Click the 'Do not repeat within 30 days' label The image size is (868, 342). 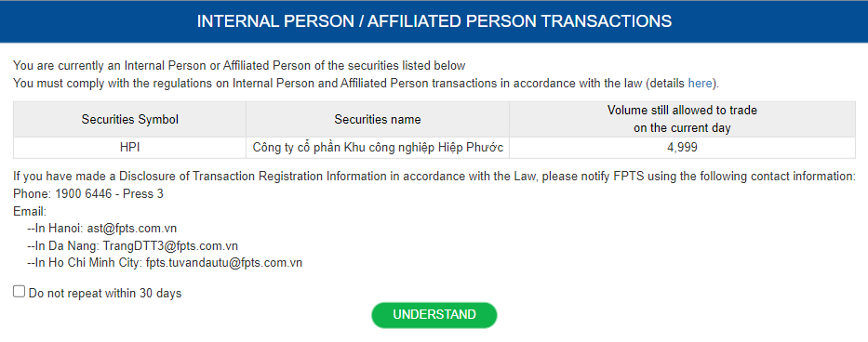tap(105, 294)
